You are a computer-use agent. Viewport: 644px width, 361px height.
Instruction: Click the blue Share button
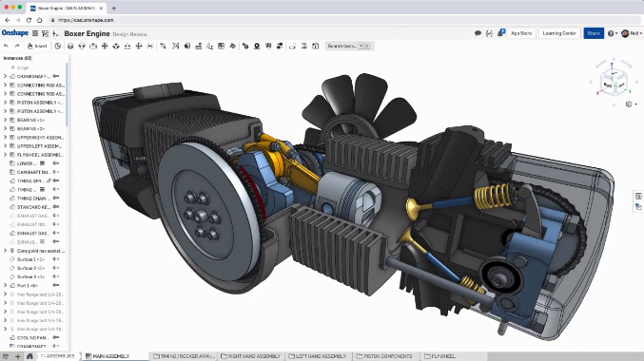click(x=594, y=33)
